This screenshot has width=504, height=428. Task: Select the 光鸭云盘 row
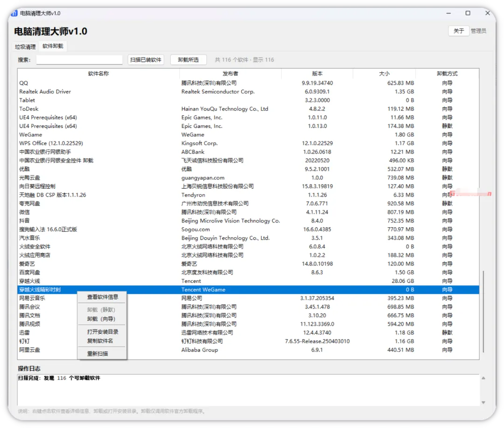(248, 178)
